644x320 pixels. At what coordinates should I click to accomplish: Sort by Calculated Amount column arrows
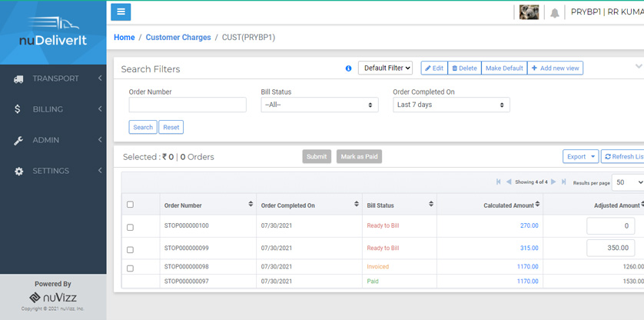pos(537,204)
